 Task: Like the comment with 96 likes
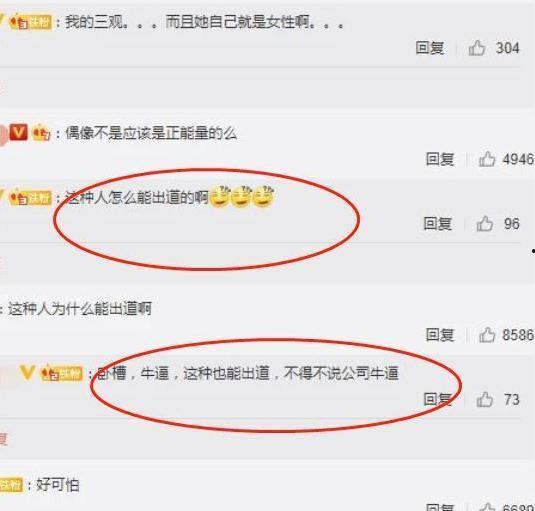(x=485, y=223)
